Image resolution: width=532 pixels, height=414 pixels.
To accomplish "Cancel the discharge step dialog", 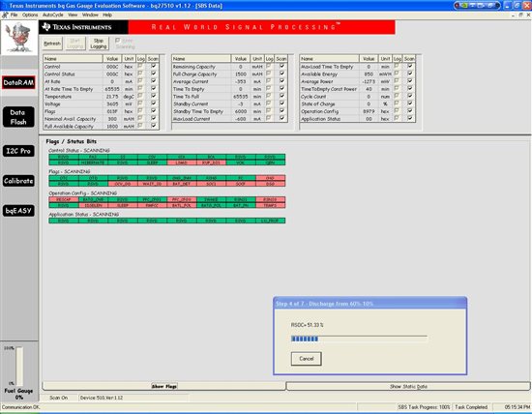I will 307,359.
